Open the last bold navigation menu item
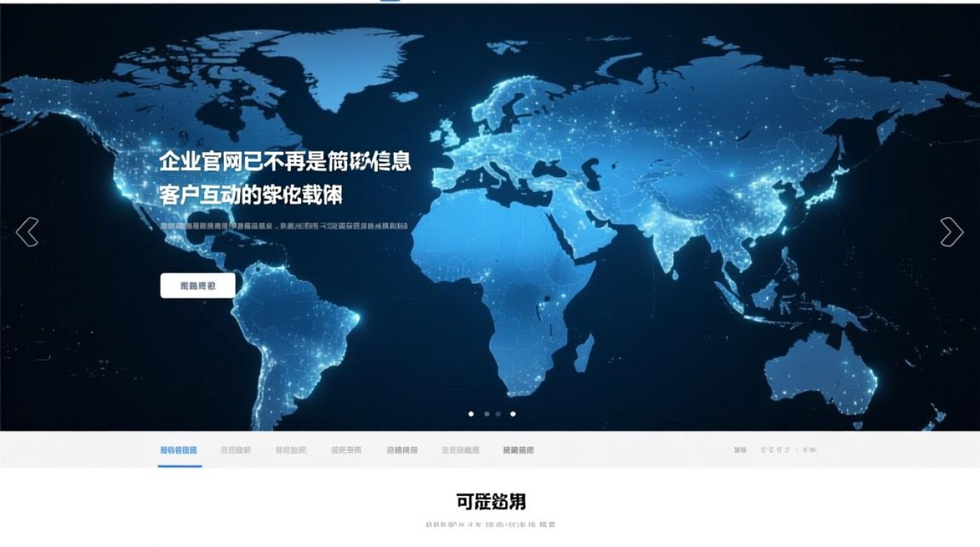Screen dimensions: 980x547 (518, 450)
